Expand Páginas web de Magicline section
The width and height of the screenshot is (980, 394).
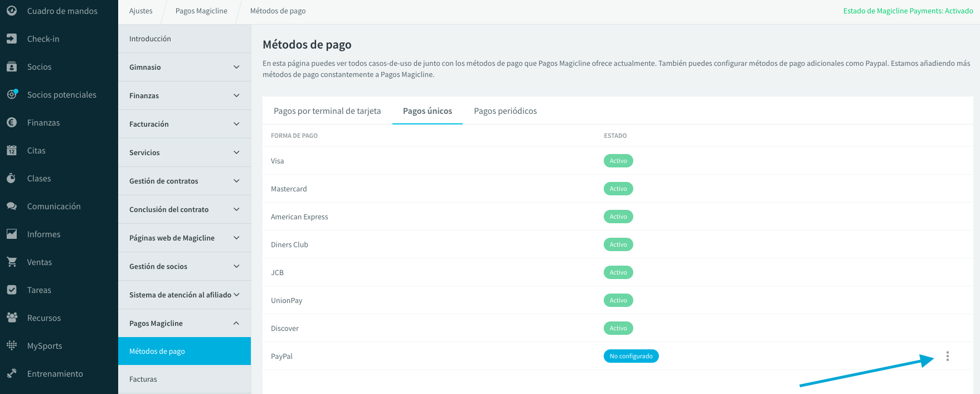[185, 238]
